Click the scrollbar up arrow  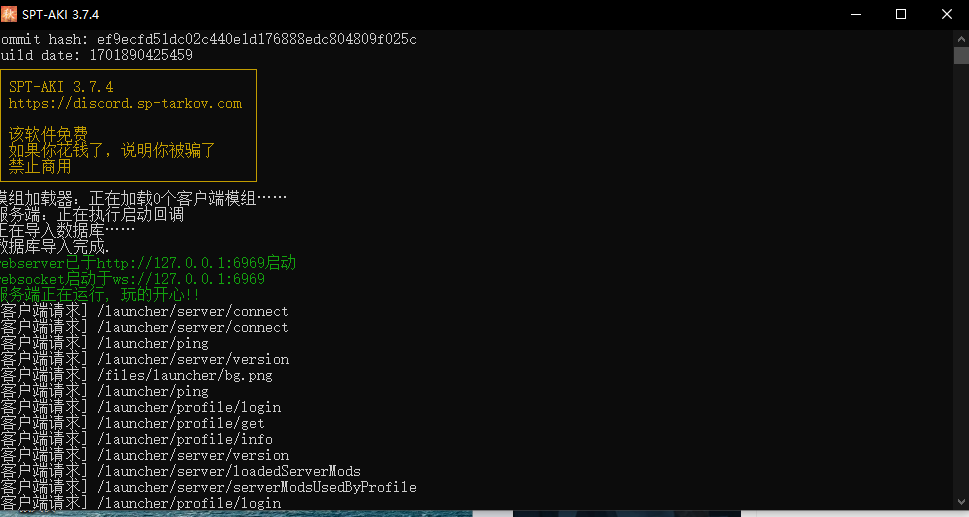960,37
